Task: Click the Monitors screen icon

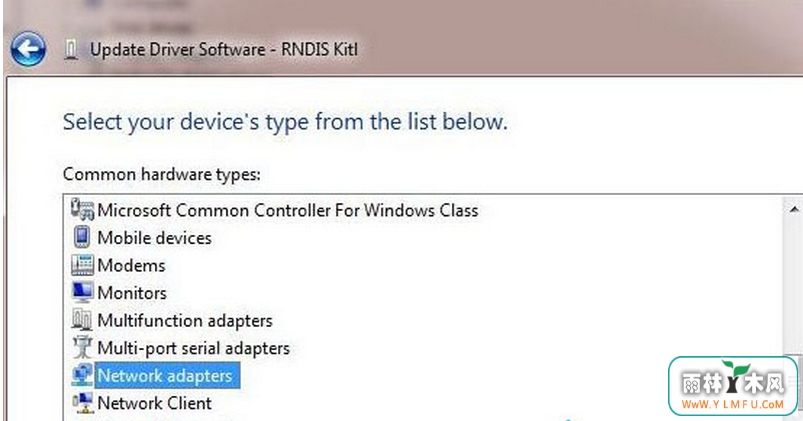Action: pos(82,292)
